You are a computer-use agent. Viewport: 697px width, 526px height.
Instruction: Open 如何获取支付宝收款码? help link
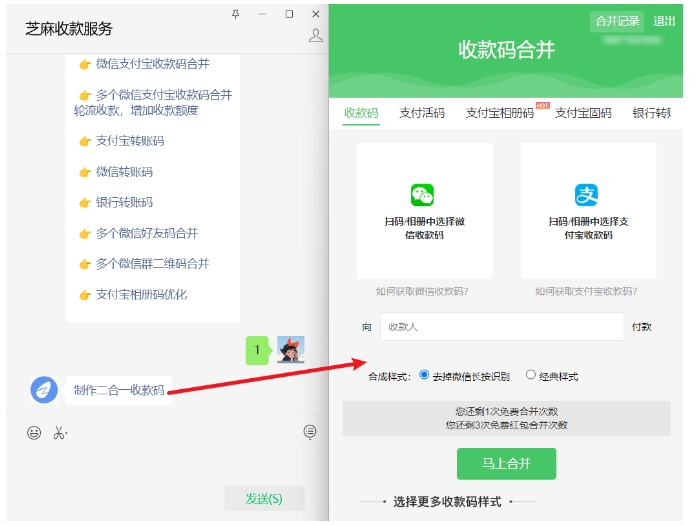pos(586,292)
